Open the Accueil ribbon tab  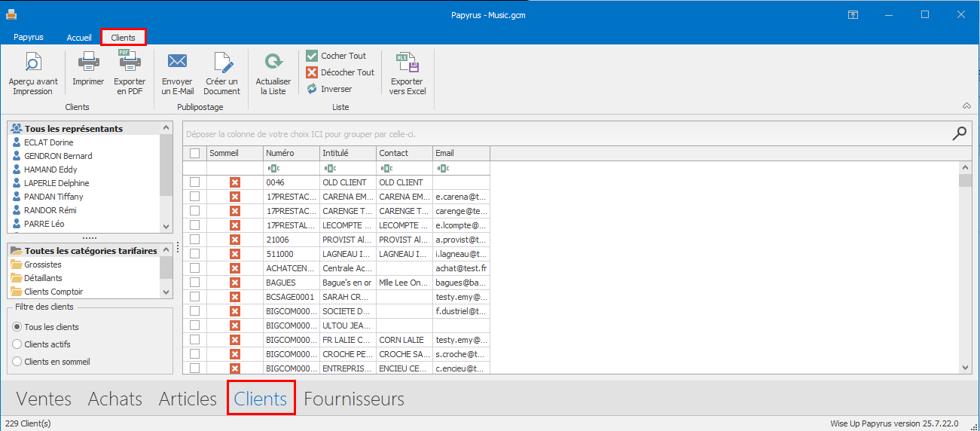click(x=79, y=37)
